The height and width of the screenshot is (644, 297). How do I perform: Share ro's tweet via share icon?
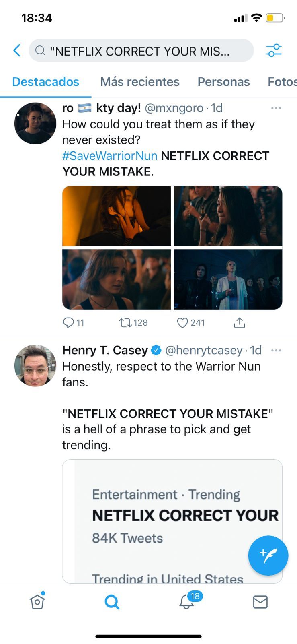click(240, 322)
